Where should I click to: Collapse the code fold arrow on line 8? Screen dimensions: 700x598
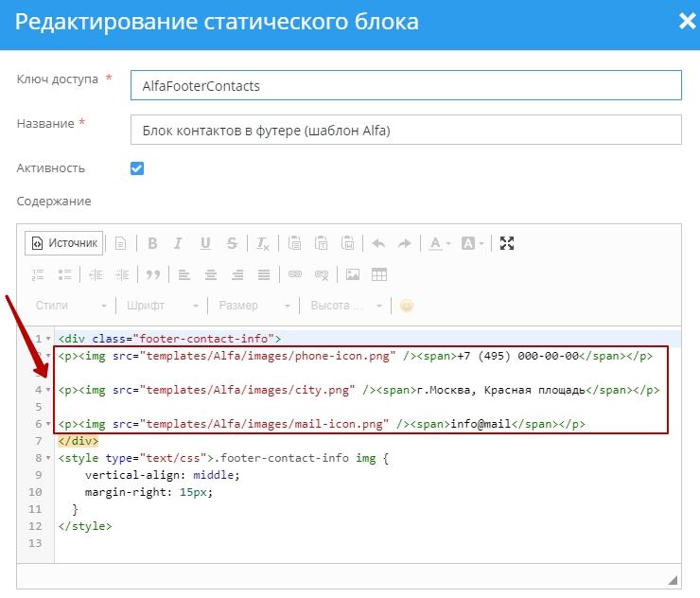coord(48,458)
